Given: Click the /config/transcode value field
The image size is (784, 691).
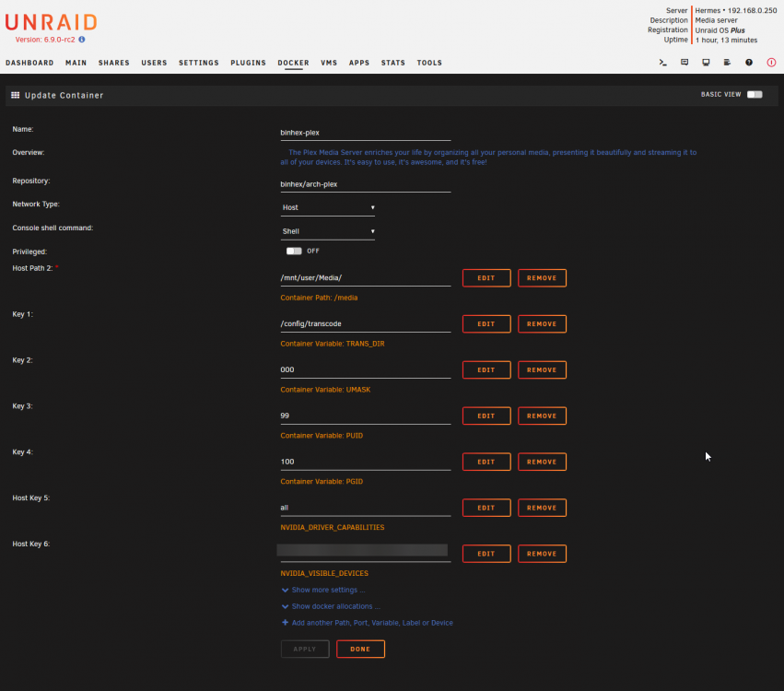Looking at the screenshot, I should click(366, 324).
